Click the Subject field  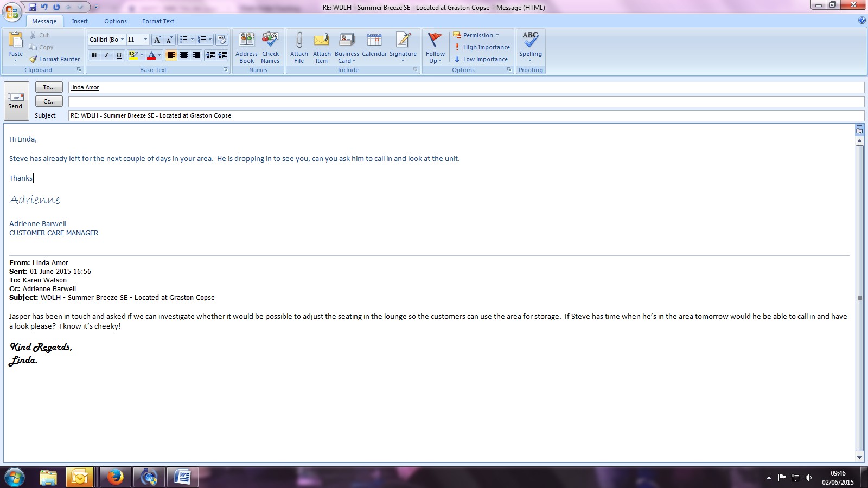click(466, 115)
